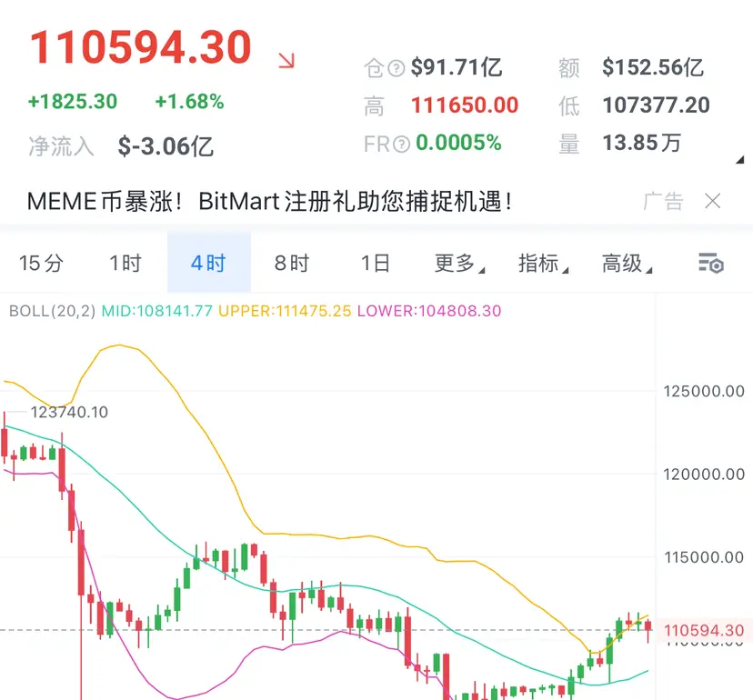Close the BitMart advertisement banner
753x700 pixels.
click(x=713, y=201)
